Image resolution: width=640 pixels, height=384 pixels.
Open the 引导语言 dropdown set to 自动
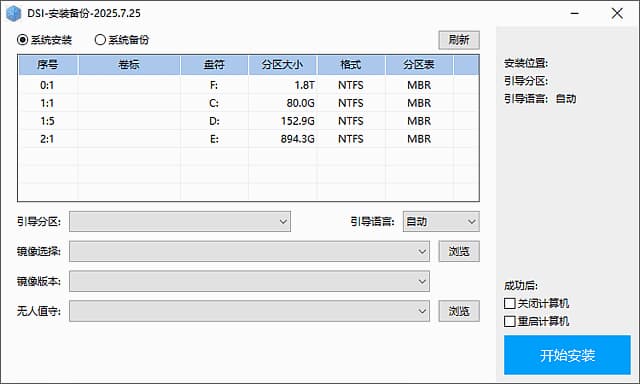(x=441, y=222)
